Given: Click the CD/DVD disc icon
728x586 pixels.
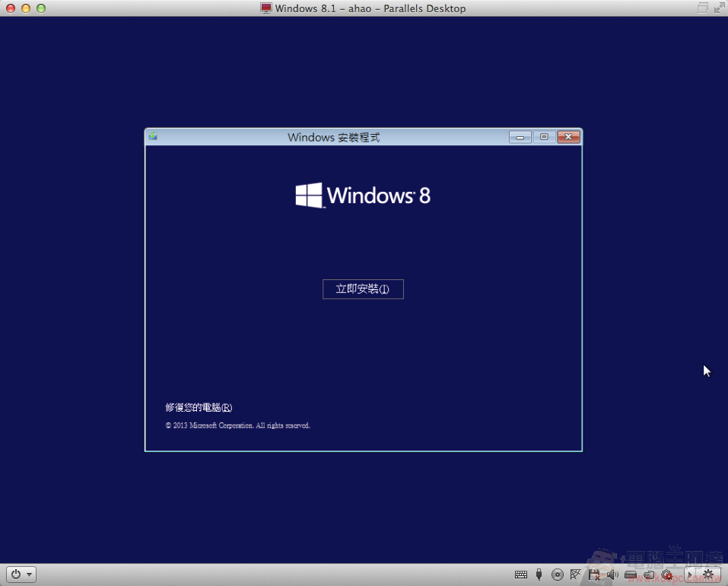Looking at the screenshot, I should [557, 575].
